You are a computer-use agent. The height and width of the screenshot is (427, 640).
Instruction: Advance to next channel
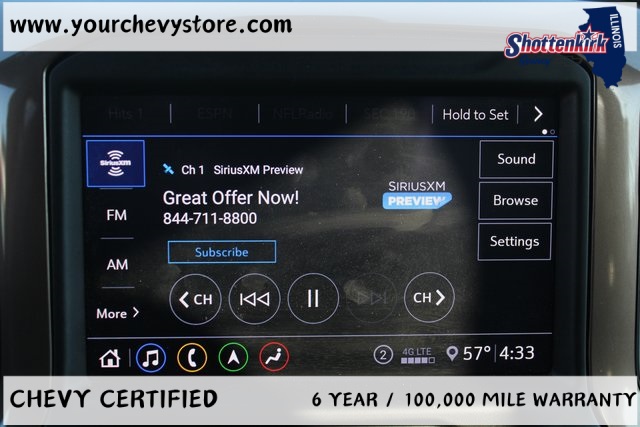(429, 298)
